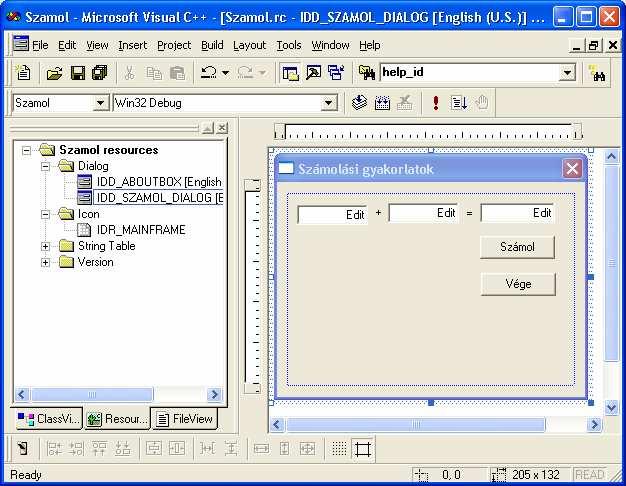Select the result Edit box after the equals sign
This screenshot has height=486, width=626.
[517, 213]
